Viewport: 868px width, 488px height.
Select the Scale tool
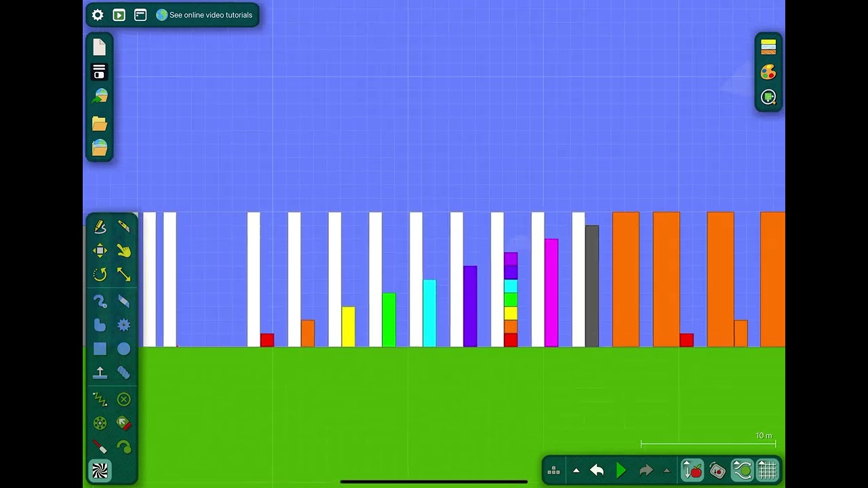coord(123,274)
